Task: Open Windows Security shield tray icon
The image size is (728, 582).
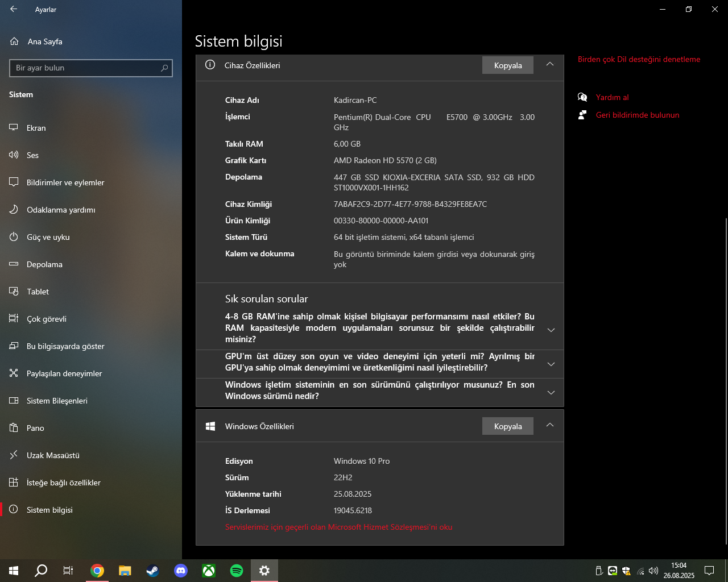Action: pyautogui.click(x=626, y=571)
